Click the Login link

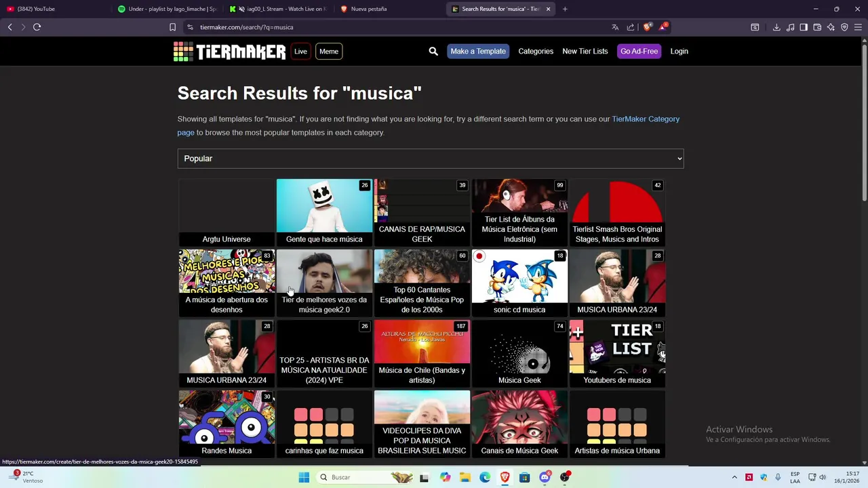[679, 52]
